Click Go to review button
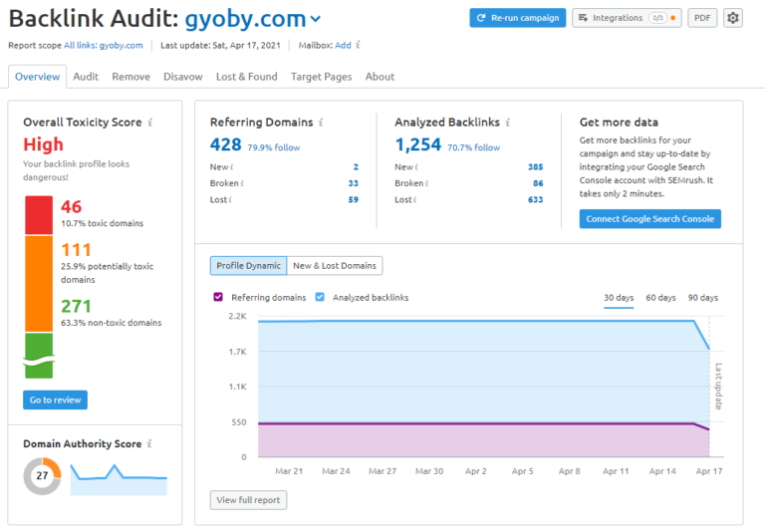 click(55, 399)
